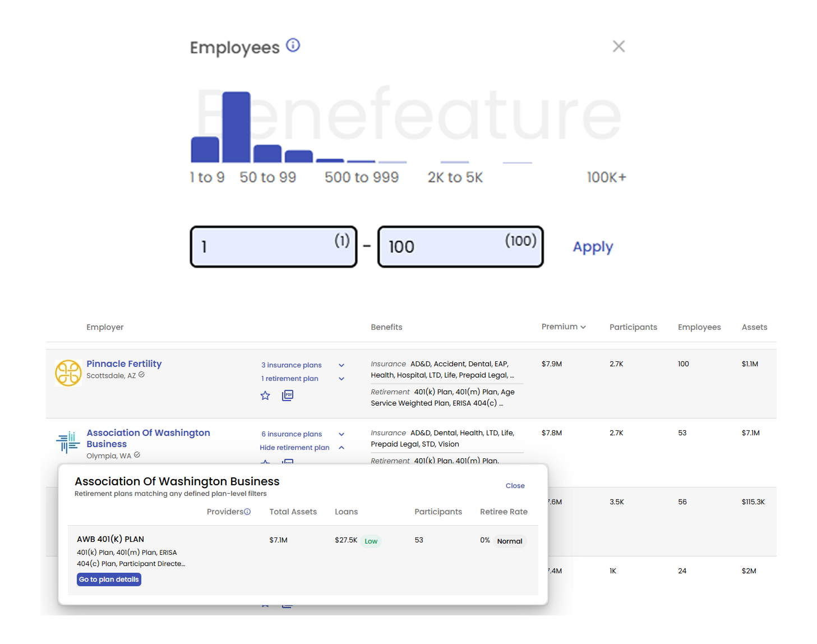Viewport: 817px width, 644px height.
Task: Open the Pinnacle Fertility PDF report icon
Action: click(x=288, y=395)
